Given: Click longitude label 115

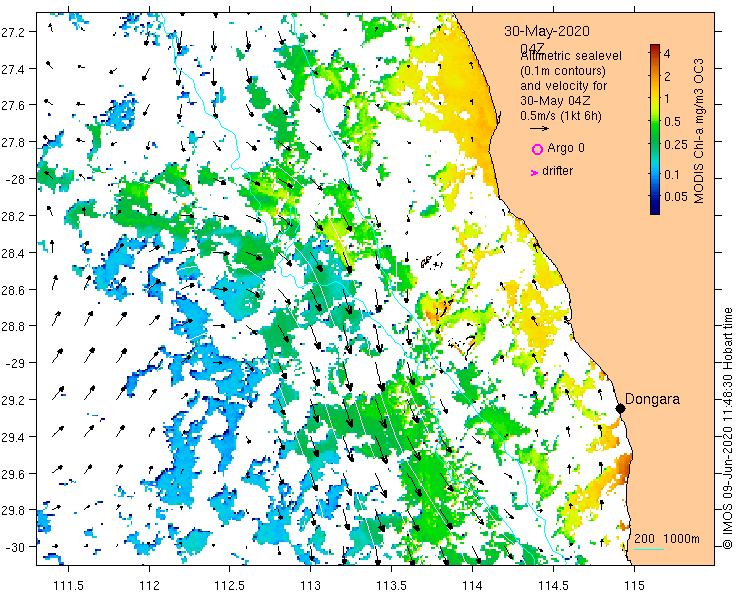Looking at the screenshot, I should [x=634, y=585].
